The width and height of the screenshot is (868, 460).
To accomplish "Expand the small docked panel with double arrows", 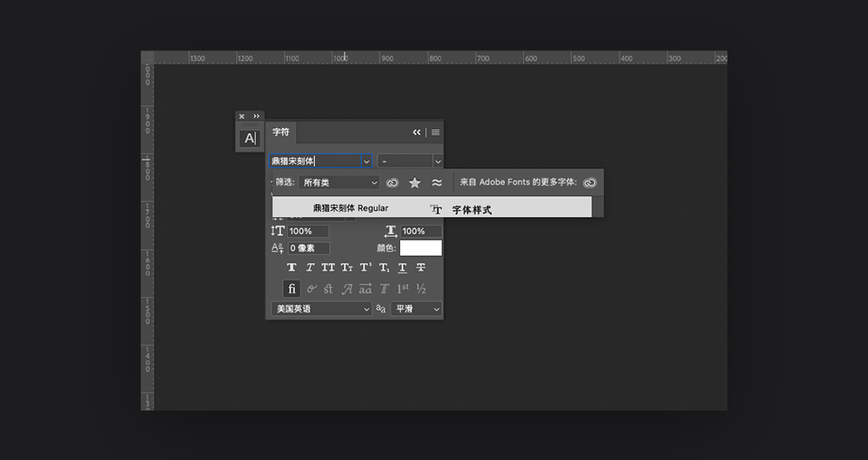I will tap(256, 116).
